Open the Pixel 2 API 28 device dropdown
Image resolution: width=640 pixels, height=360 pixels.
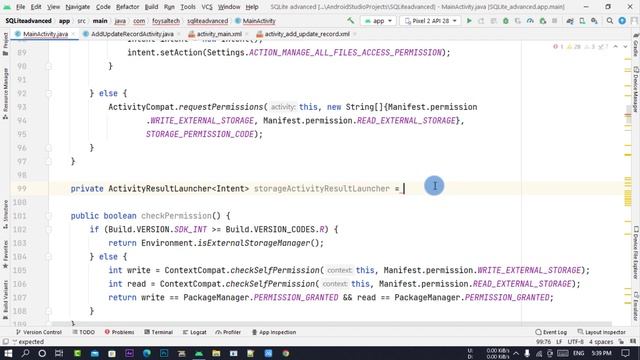coord(430,20)
